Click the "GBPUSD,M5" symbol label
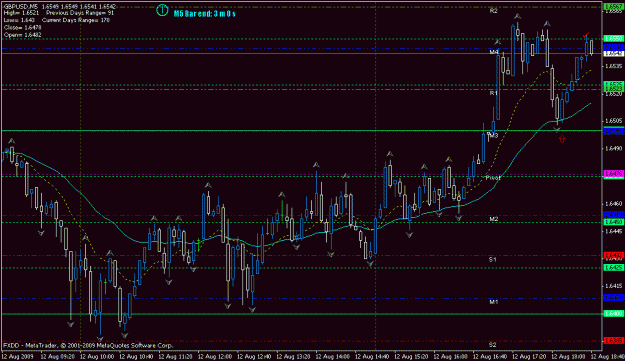The image size is (625, 361). (x=21, y=7)
